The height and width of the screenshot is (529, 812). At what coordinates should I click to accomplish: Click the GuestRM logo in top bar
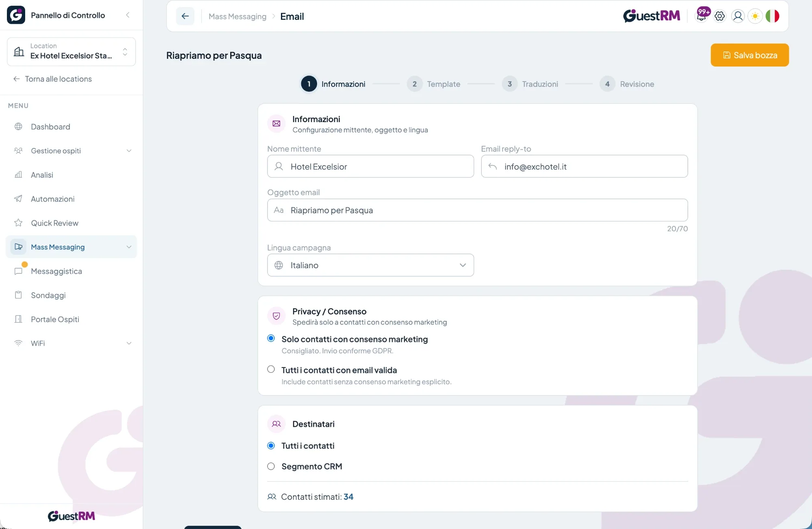(652, 16)
